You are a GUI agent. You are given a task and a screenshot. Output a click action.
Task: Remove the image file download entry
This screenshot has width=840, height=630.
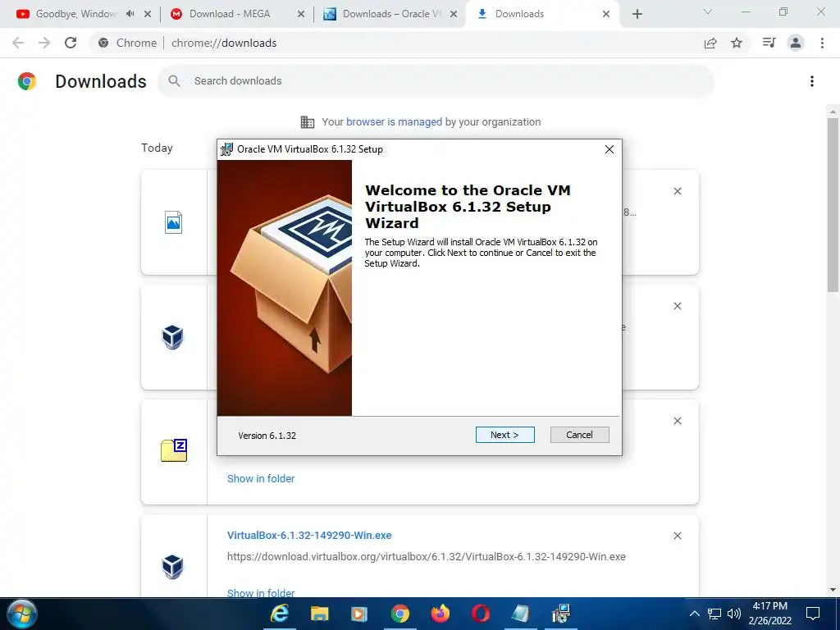point(677,191)
